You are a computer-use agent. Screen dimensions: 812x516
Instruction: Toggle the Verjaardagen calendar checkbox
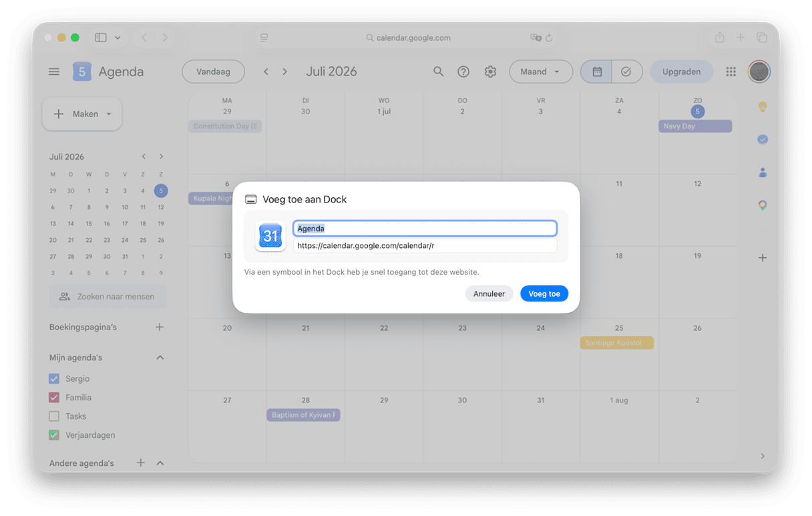coord(54,435)
